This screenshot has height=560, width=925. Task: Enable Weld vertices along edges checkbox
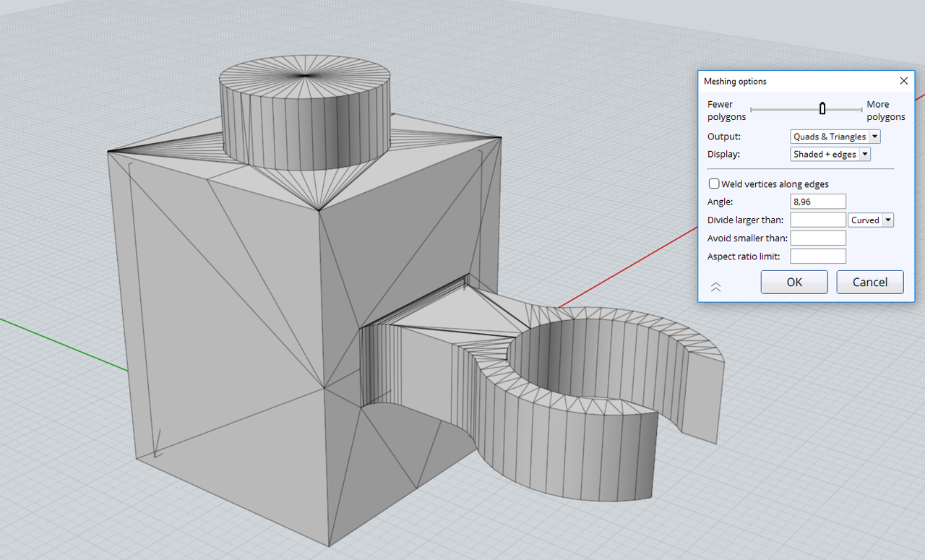pyautogui.click(x=714, y=184)
